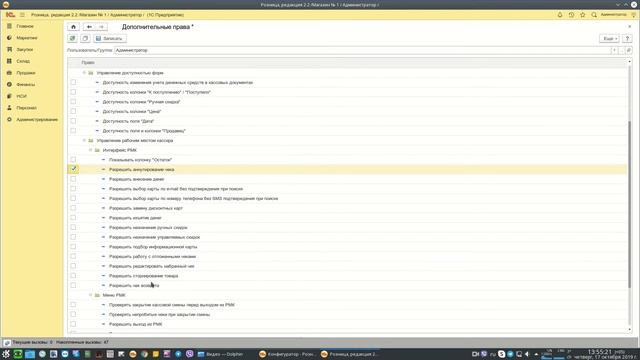Image resolution: width=640 pixels, height=360 pixels.
Task: Click Skype icon in the system tray
Action: [501, 354]
